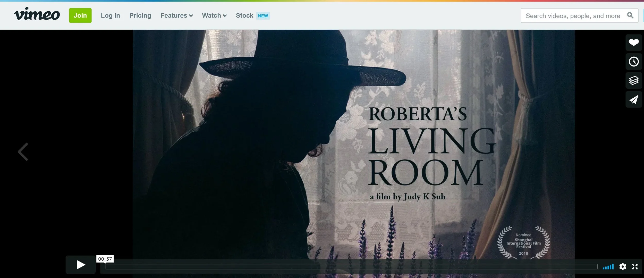Go to the Pricing page
Image resolution: width=644 pixels, height=278 pixels.
click(x=140, y=15)
